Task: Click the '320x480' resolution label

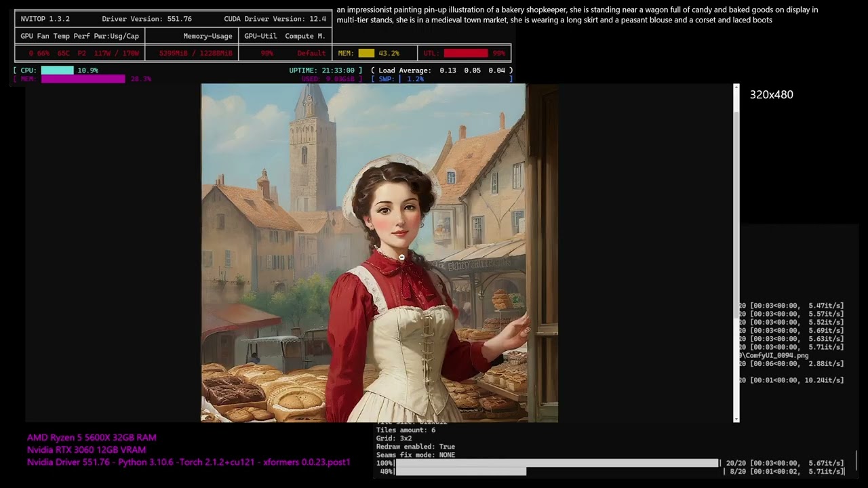Action: 771,95
